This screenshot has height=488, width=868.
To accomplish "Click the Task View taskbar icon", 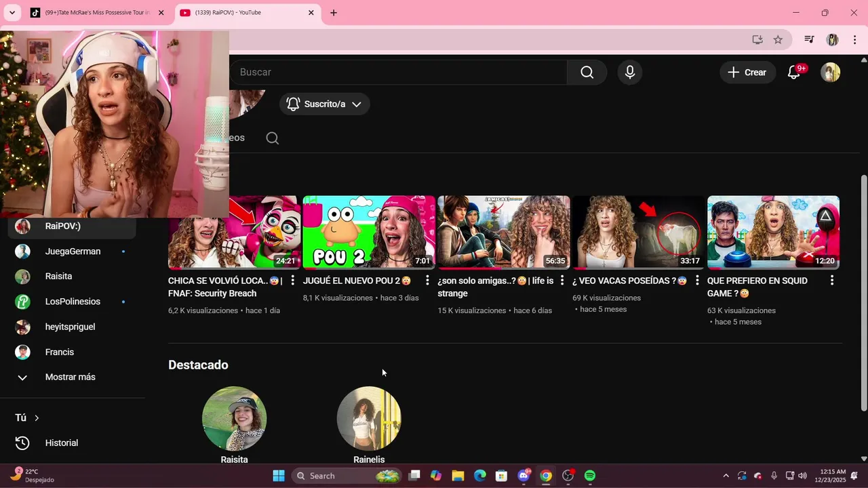I will [414, 476].
